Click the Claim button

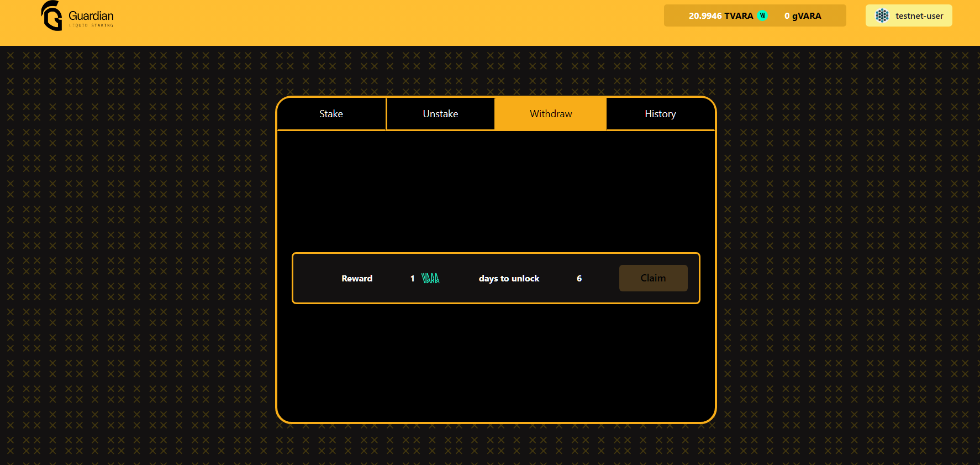653,278
